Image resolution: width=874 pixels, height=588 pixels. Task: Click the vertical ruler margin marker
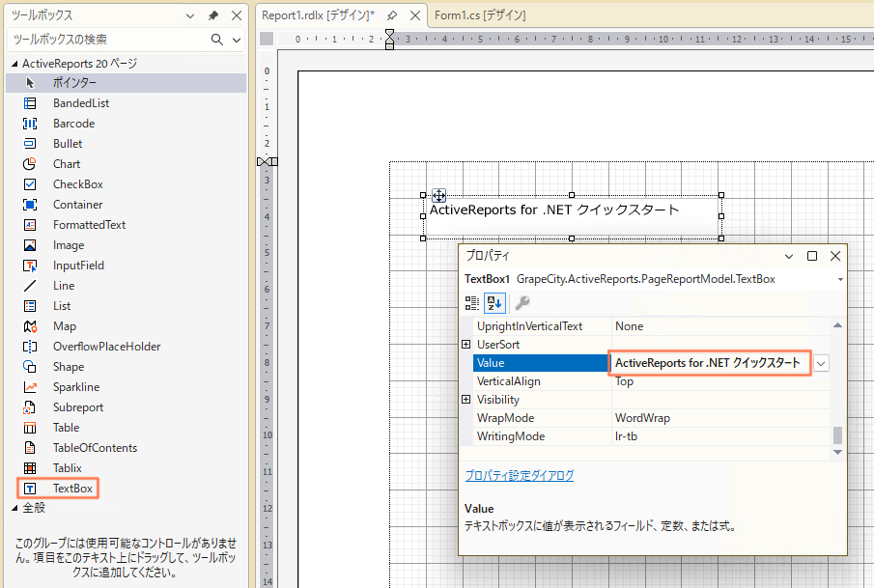(x=268, y=161)
